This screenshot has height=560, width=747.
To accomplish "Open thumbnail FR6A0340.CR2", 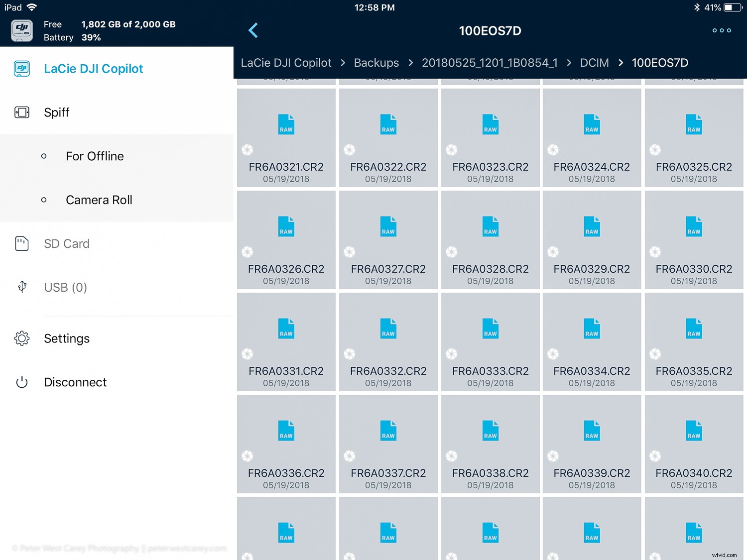I will pos(693,443).
